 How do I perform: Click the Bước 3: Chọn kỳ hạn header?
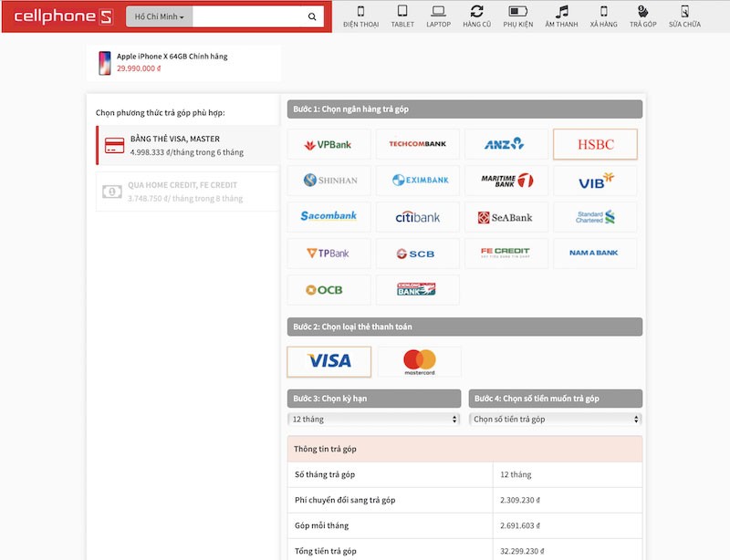(374, 399)
